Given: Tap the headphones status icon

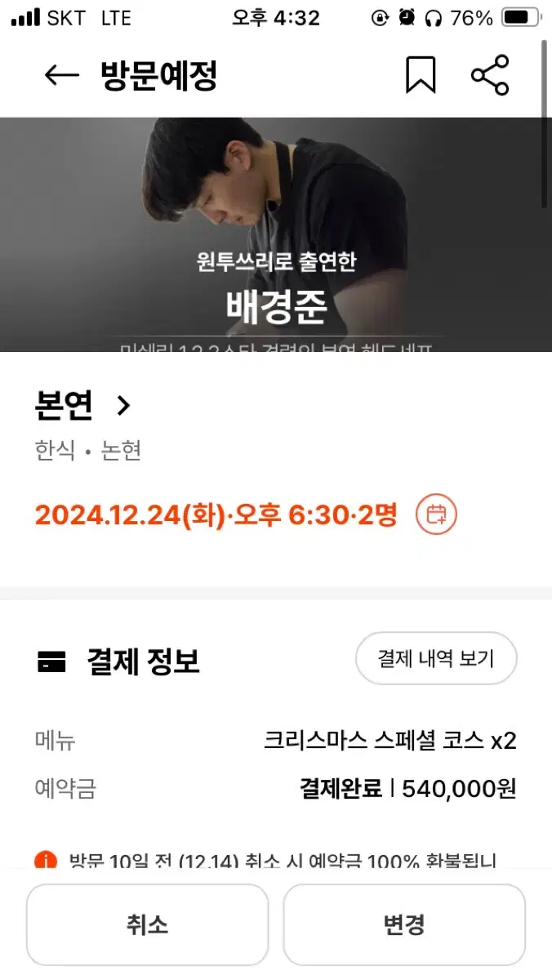Looking at the screenshot, I should (x=434, y=18).
